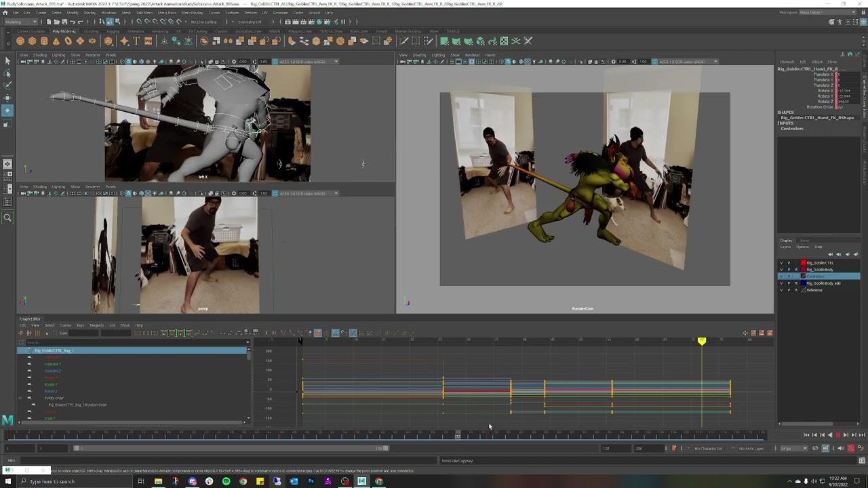Select the Move tool in toolbox
The width and height of the screenshot is (868, 488).
point(7,98)
